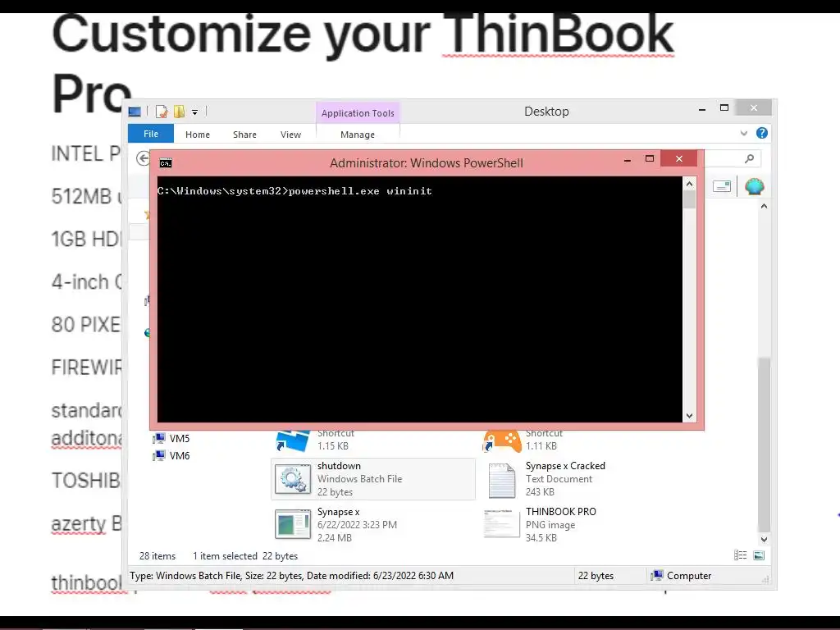Minimize the PowerShell window
840x630 pixels.
[628, 160]
